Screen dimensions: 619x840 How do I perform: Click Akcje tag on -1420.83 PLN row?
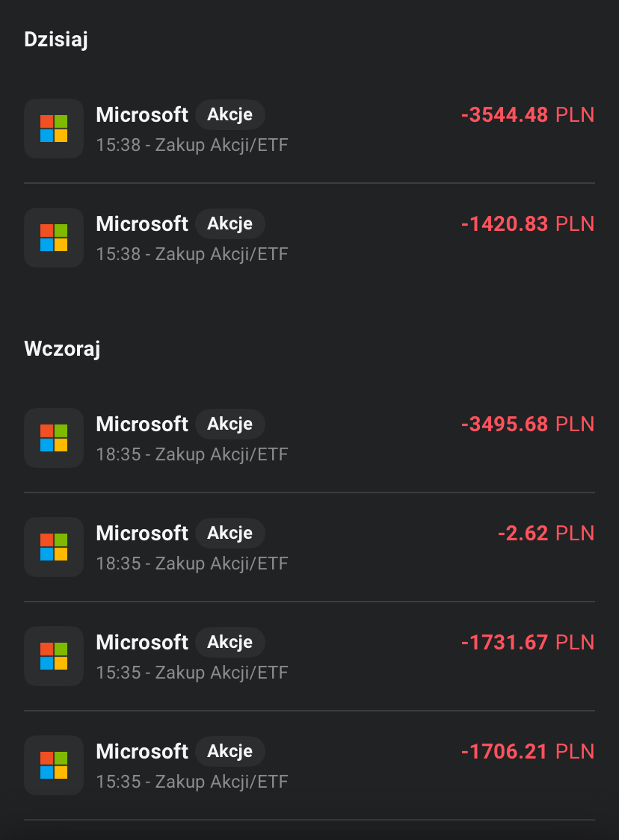tap(230, 224)
